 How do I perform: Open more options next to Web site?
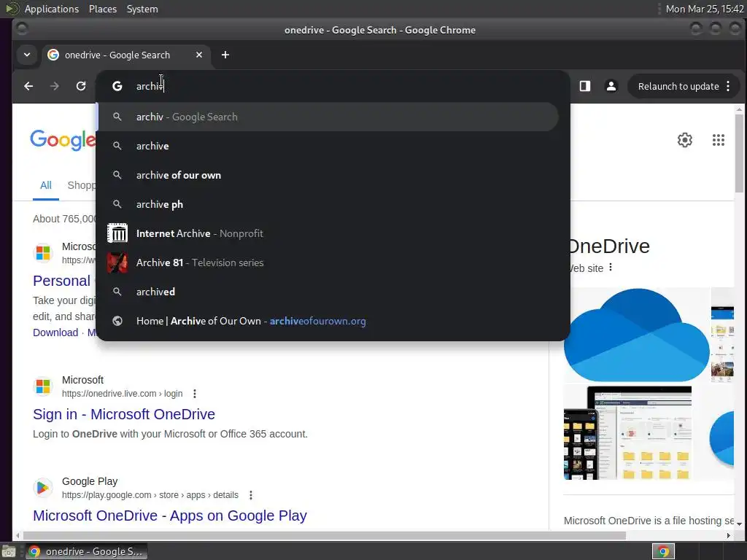pyautogui.click(x=611, y=268)
